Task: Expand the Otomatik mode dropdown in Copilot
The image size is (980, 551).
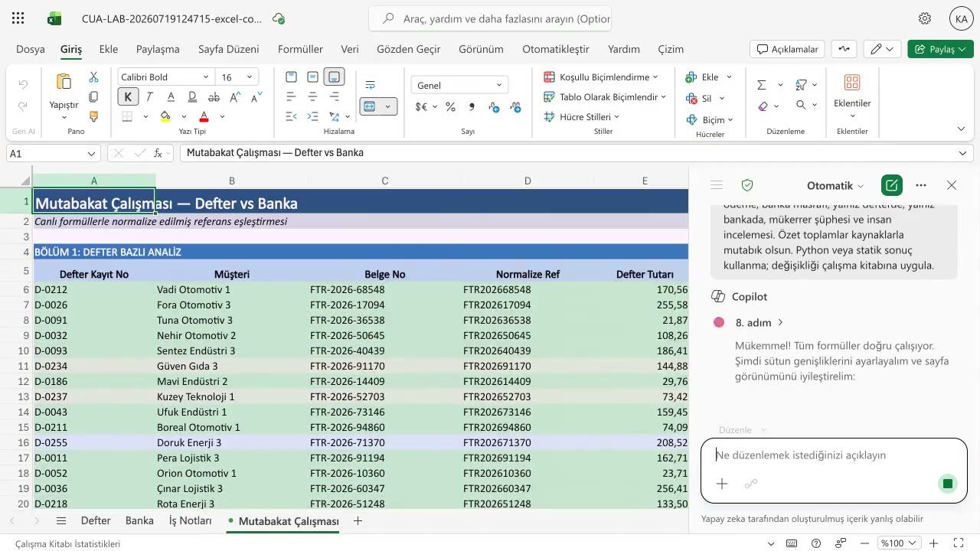Action: pyautogui.click(x=835, y=186)
